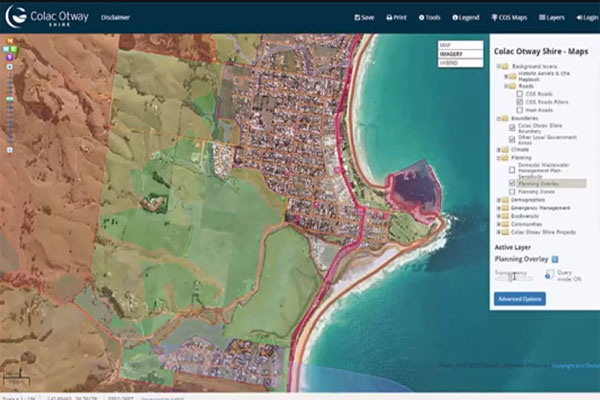Click the Advanced Options button
The image size is (600, 400).
click(520, 299)
